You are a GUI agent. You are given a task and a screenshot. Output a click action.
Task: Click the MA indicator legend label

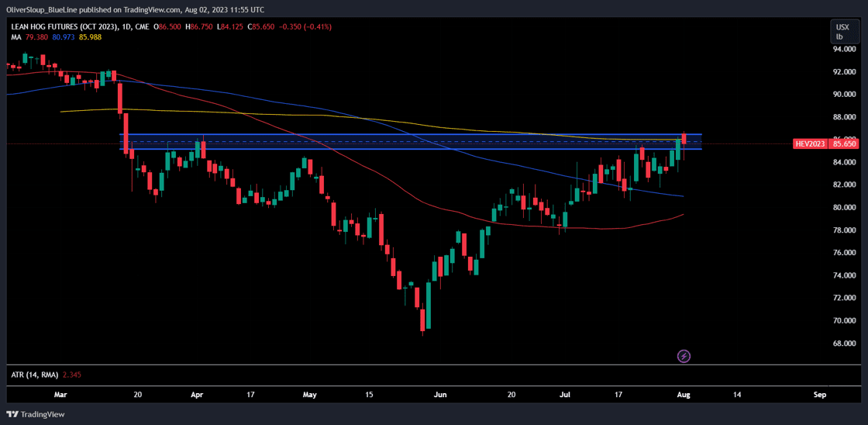(x=15, y=36)
